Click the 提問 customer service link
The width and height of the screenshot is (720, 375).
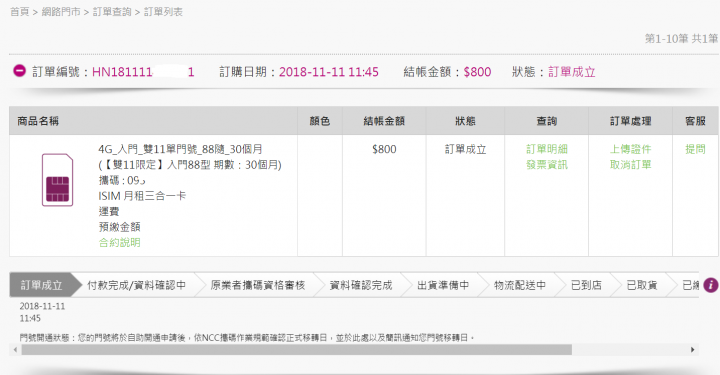695,149
